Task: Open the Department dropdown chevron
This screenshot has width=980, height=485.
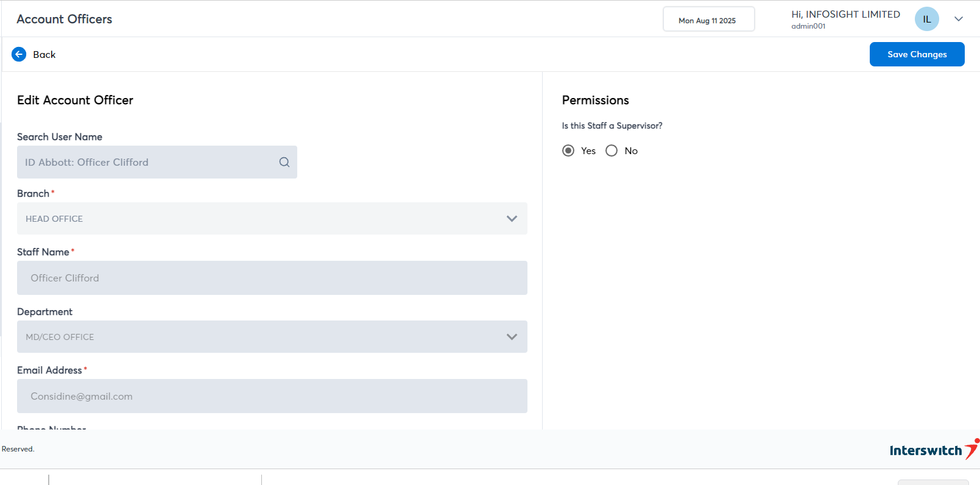Action: click(x=512, y=337)
